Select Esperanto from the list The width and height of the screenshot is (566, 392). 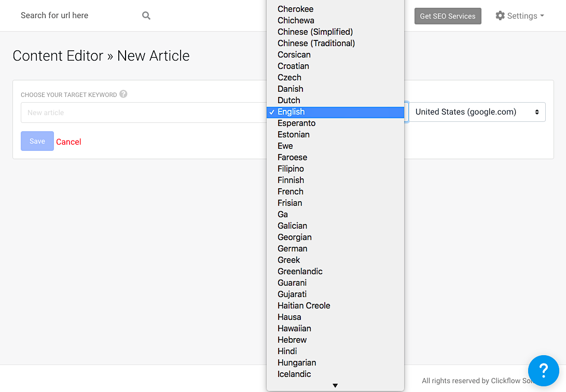coord(335,123)
